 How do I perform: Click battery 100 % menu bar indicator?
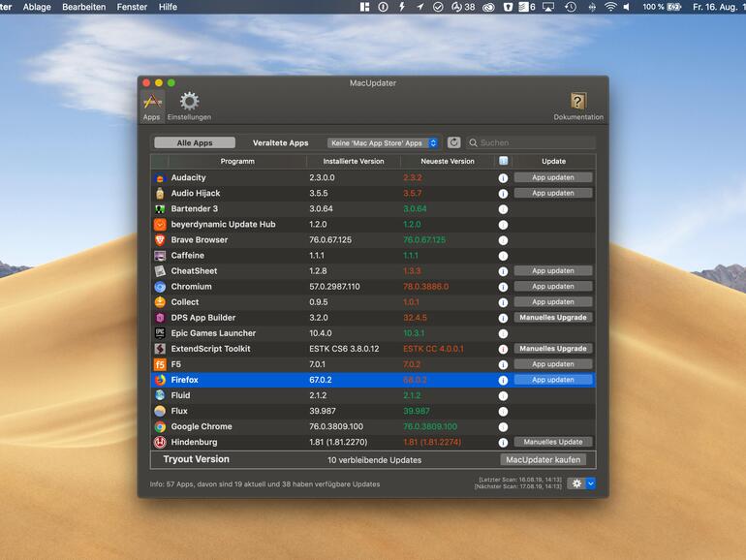click(662, 7)
